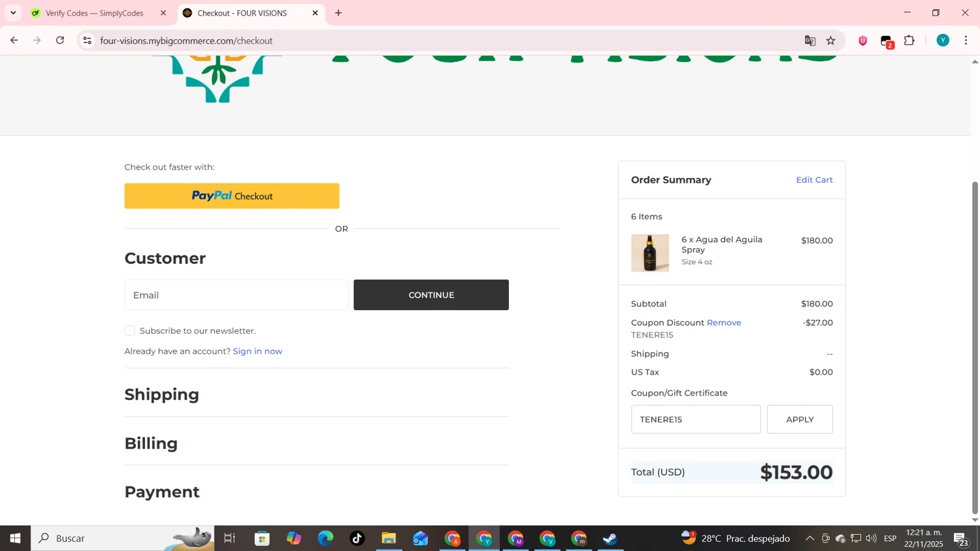Click the Google Translate icon
The height and width of the screenshot is (551, 980).
click(x=810, y=40)
